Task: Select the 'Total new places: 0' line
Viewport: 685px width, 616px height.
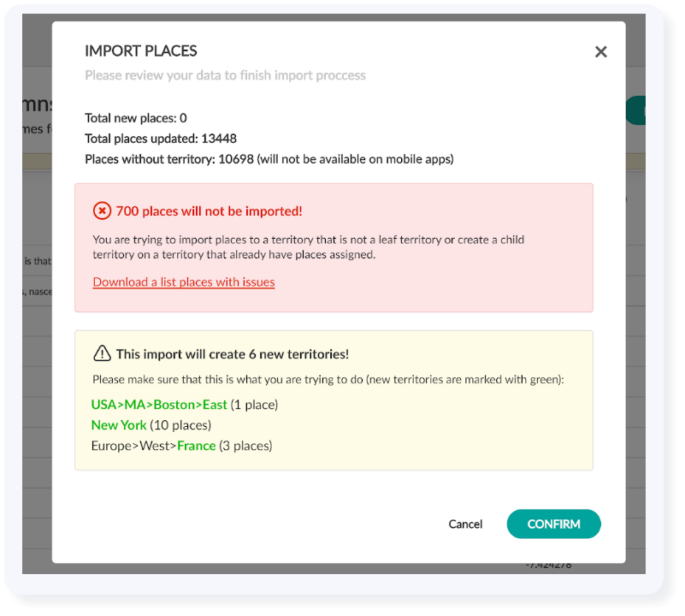Action: (x=136, y=118)
